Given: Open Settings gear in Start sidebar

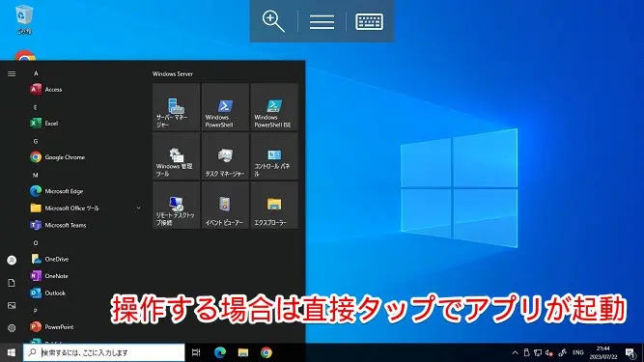Looking at the screenshot, I should point(12,328).
